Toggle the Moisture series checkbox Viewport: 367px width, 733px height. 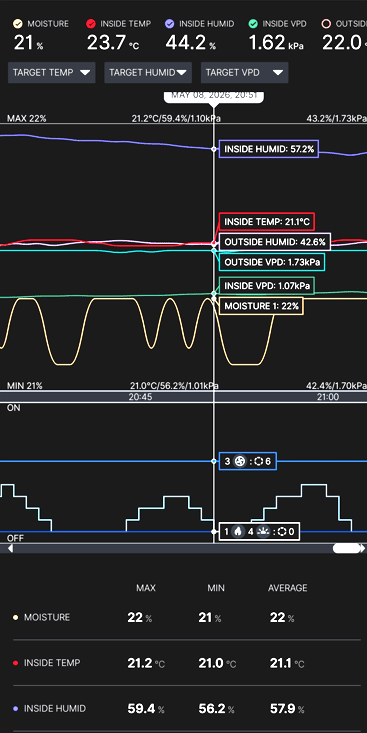pyautogui.click(x=18, y=24)
